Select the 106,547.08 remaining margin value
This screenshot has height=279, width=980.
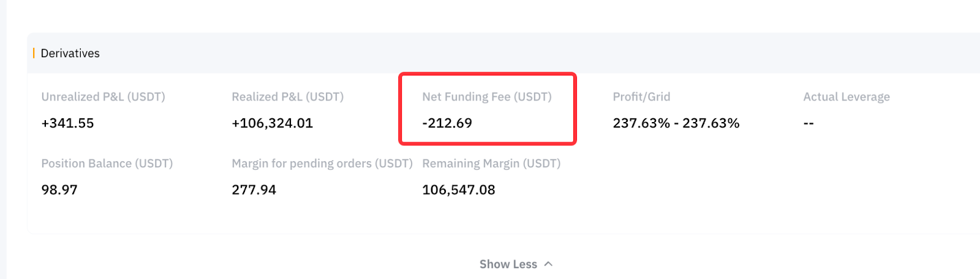pyautogui.click(x=458, y=190)
